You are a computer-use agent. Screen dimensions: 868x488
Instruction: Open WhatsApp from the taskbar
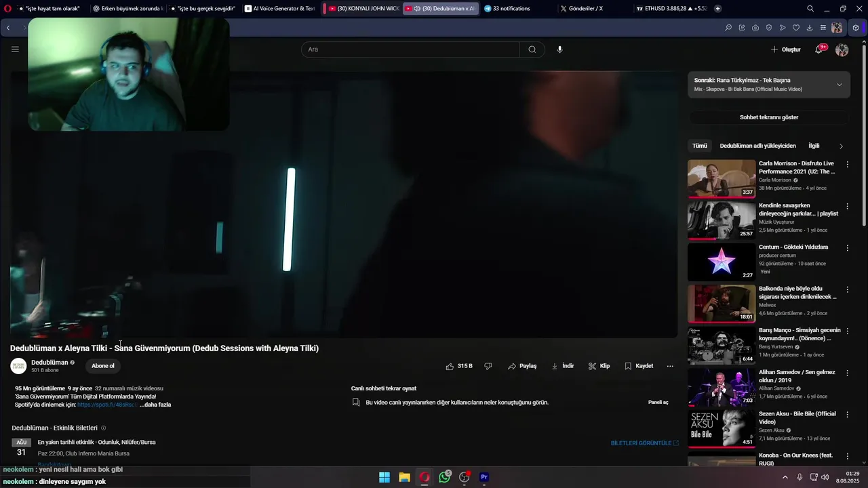click(445, 477)
